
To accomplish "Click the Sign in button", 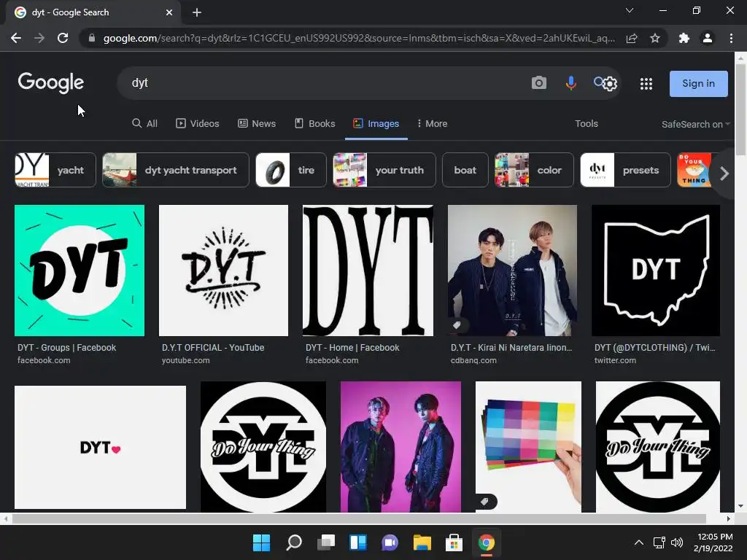I will pos(698,83).
